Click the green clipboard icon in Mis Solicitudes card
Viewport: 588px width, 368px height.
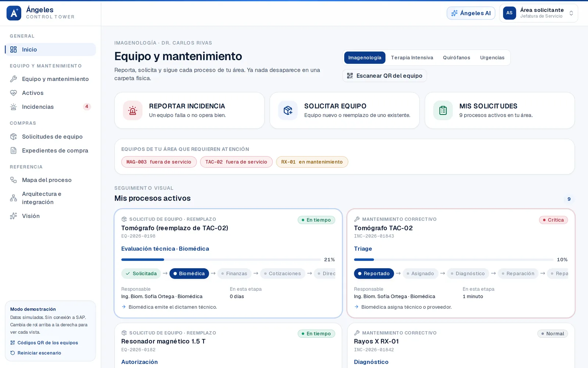coord(443,110)
